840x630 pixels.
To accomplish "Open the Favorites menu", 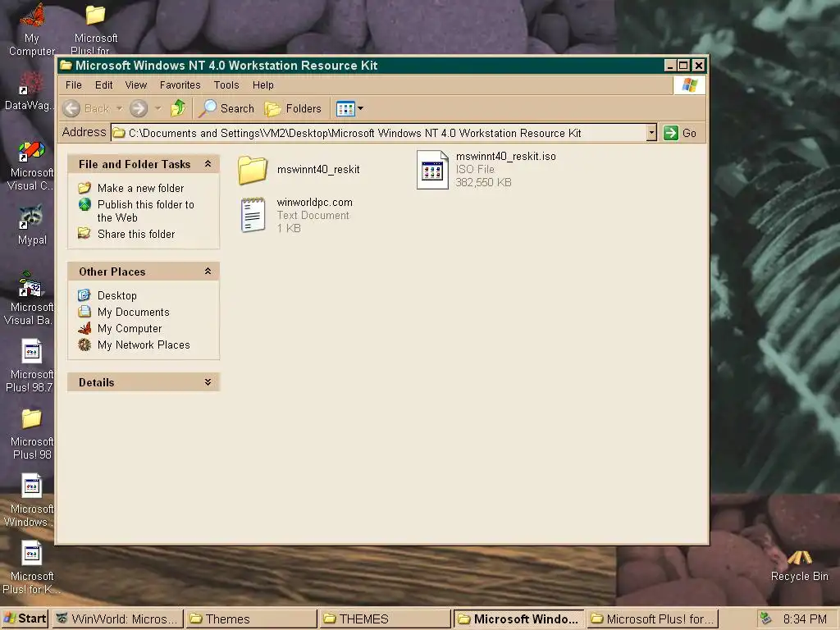I will click(180, 85).
